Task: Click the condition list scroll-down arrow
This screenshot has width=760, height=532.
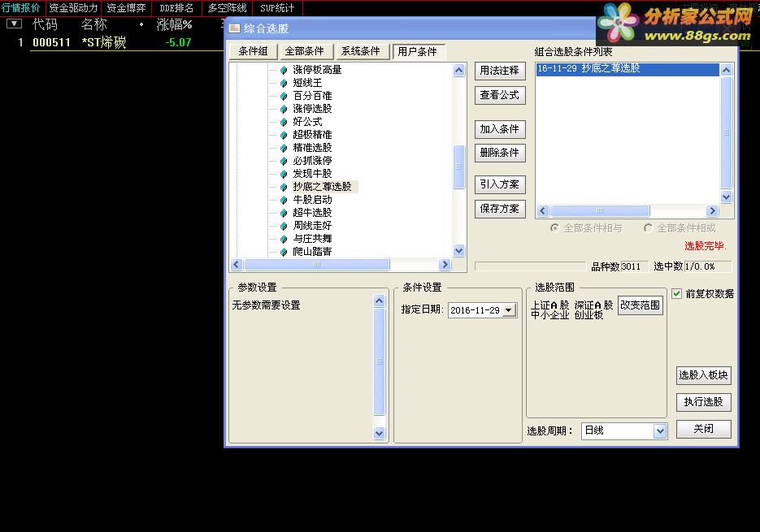Action: pos(726,197)
